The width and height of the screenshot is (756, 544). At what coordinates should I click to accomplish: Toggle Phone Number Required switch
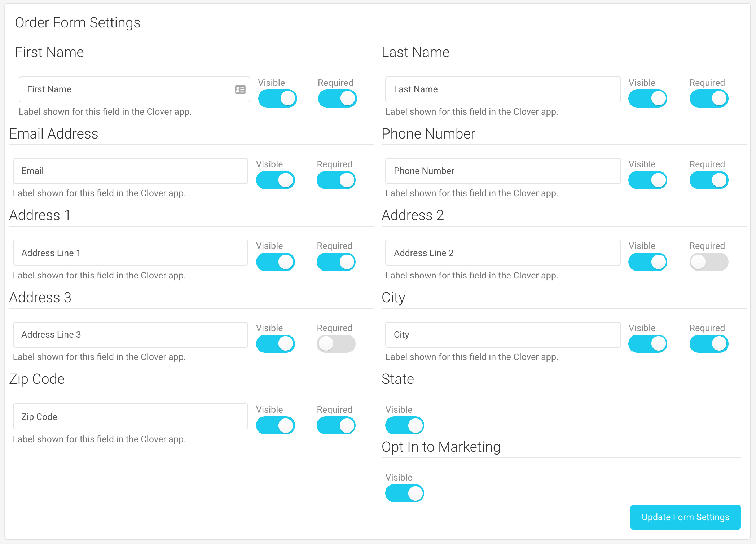point(709,180)
